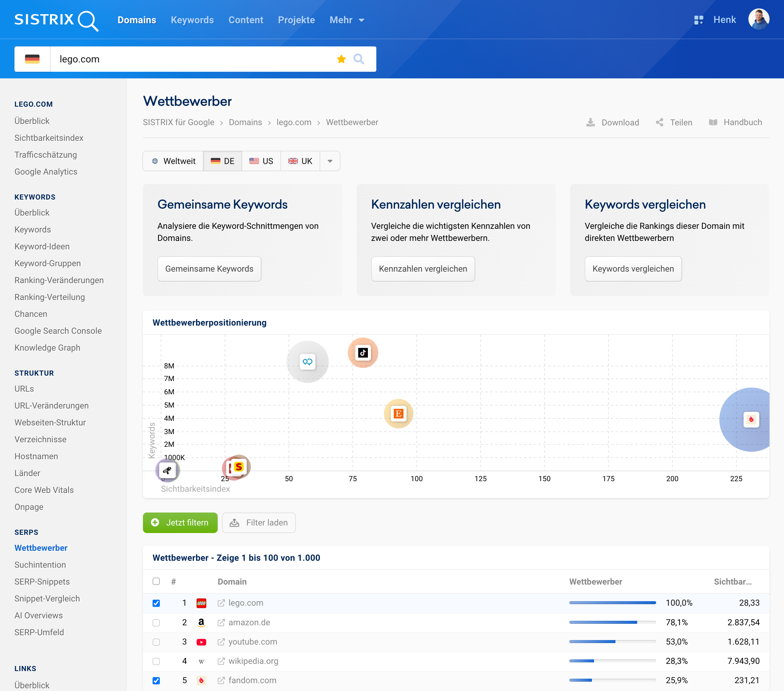Screen dimensions: 784x691
Task: Open the fandom.com external link icon
Action: click(221, 680)
